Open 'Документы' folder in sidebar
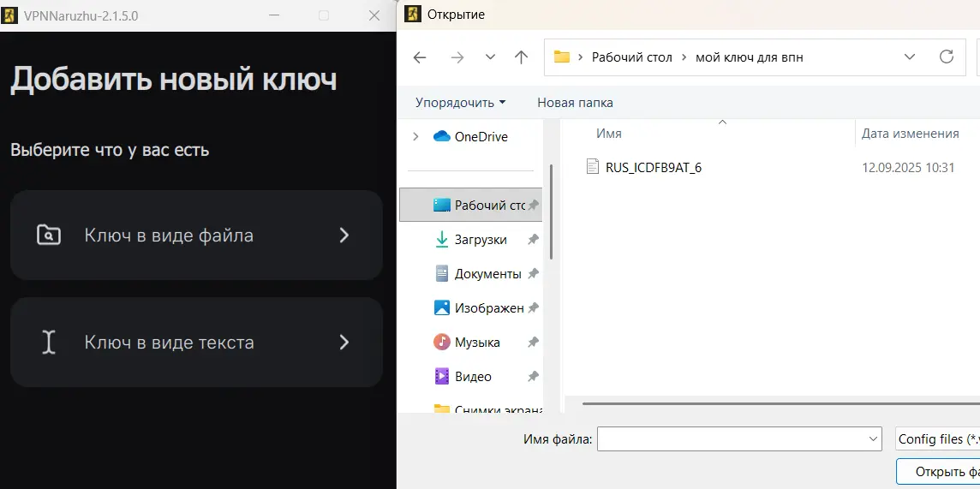The height and width of the screenshot is (489, 980). [x=487, y=274]
